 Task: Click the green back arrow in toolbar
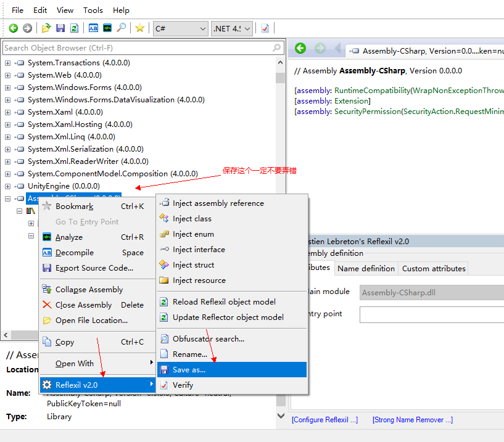(13, 28)
